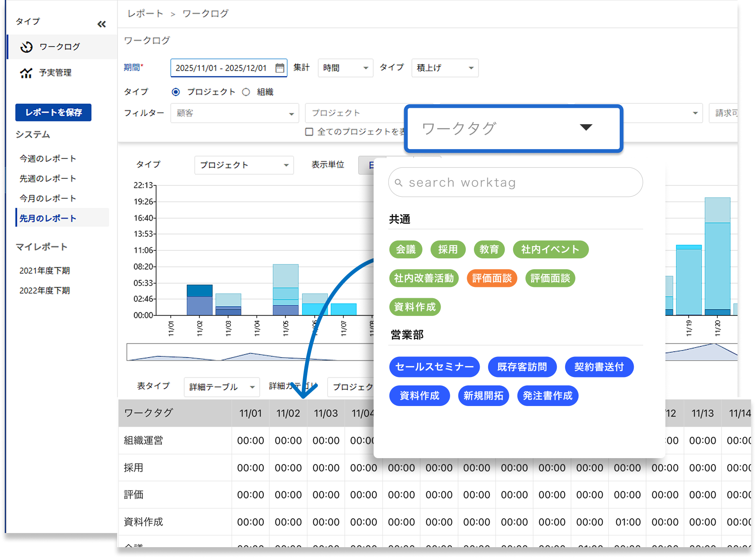756x558 pixels.
Task: Click the レポート breadcrumb link
Action: click(145, 14)
